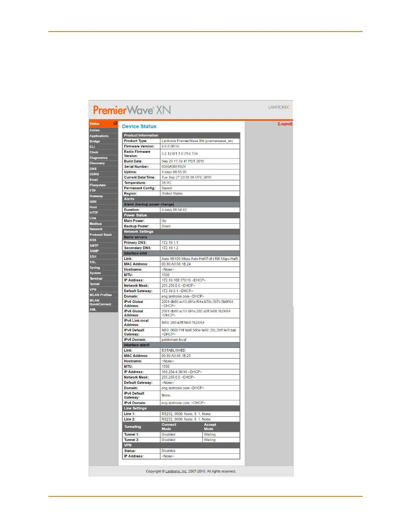
Task: Go to WLAN QuickConnect
Action: tap(103, 302)
